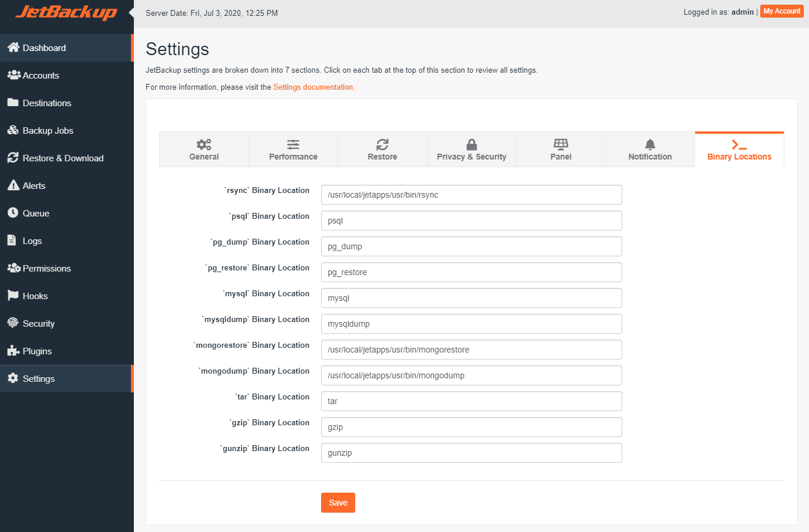Edit the mysql binary location field
The width and height of the screenshot is (809, 532).
471,298
